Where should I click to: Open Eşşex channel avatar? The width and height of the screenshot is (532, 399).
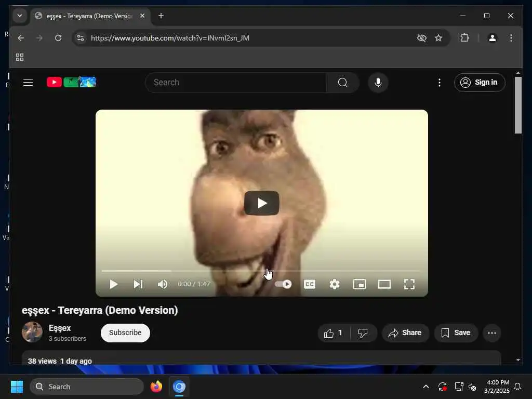point(32,332)
